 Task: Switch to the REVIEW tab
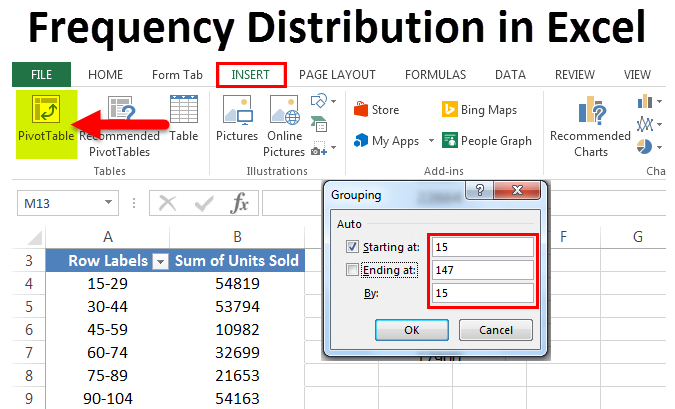(x=575, y=75)
